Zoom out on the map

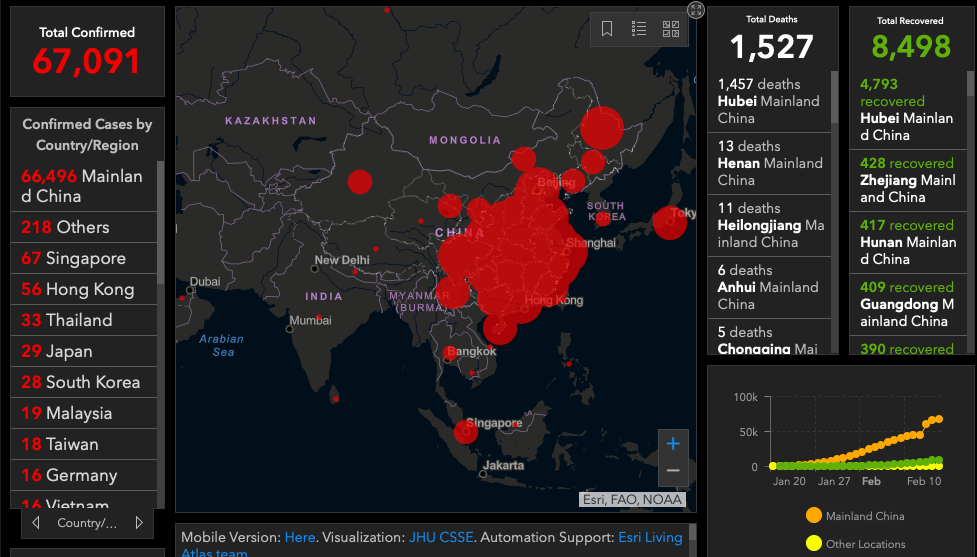tap(673, 470)
